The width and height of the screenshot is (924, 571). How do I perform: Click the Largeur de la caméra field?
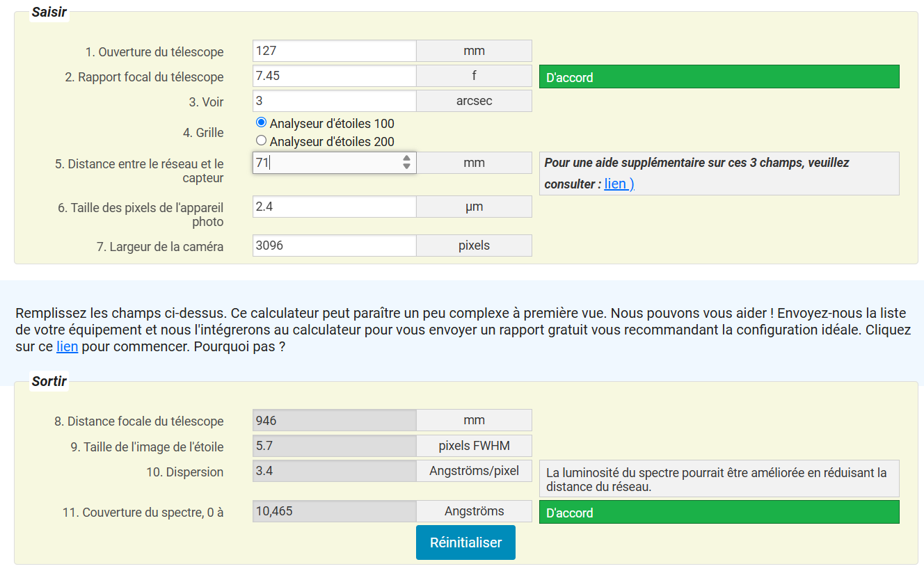(x=334, y=246)
